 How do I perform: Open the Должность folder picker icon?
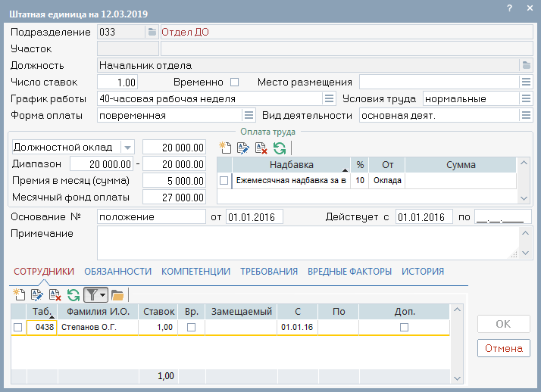tap(526, 65)
